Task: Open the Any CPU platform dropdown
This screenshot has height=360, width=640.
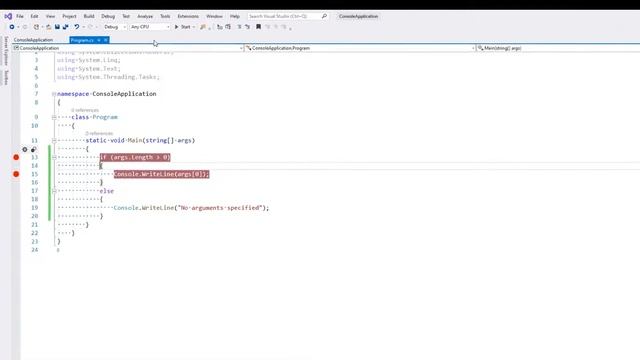Action: [x=149, y=27]
